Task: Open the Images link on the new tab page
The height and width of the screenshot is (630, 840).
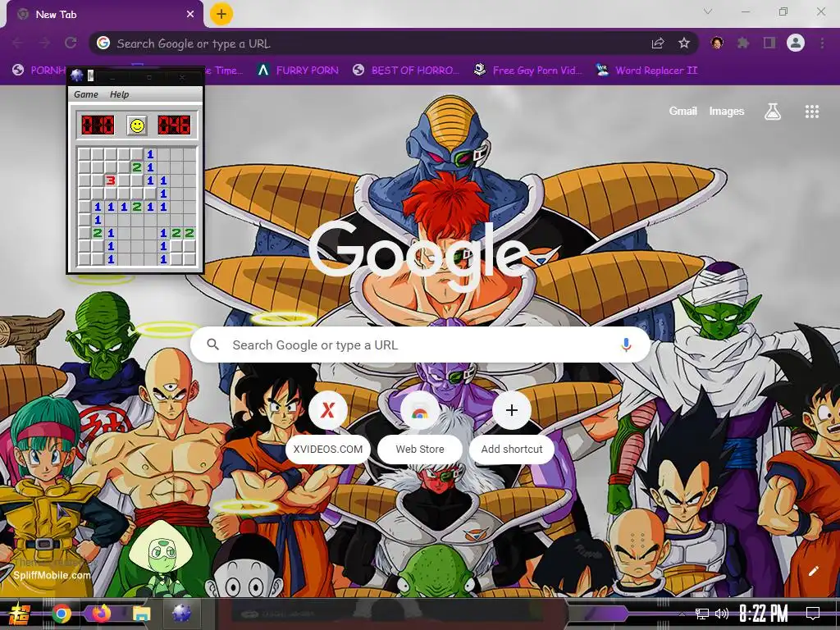Action: [x=727, y=111]
